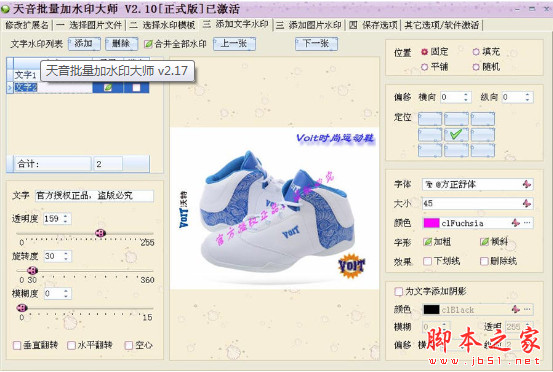Open custom color dialog beside clBlack
Viewport: 553px width, 372px height.
tap(527, 310)
